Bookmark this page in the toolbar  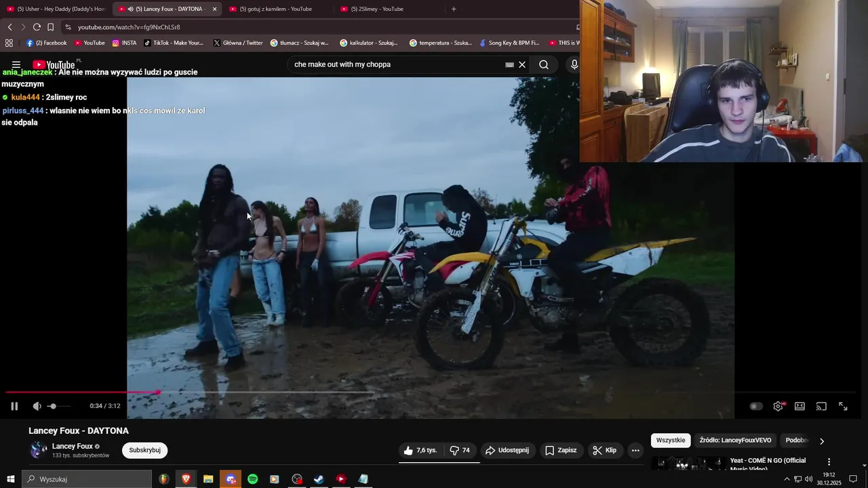pyautogui.click(x=50, y=27)
